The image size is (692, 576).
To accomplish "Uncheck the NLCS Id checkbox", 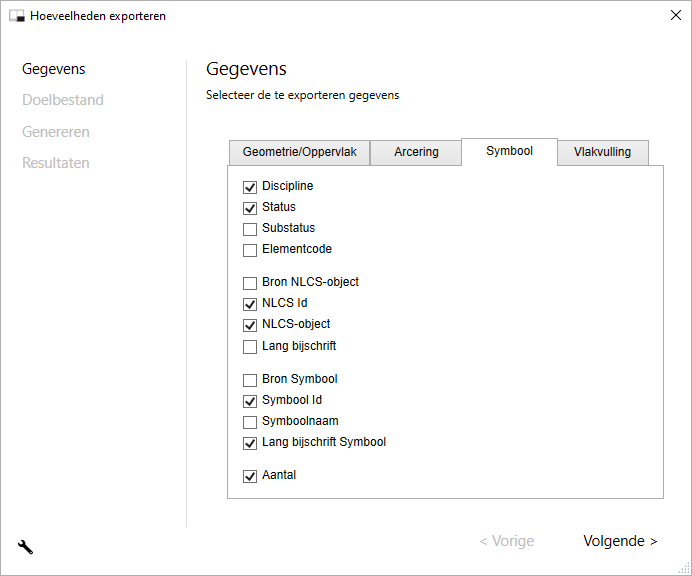I will click(250, 304).
